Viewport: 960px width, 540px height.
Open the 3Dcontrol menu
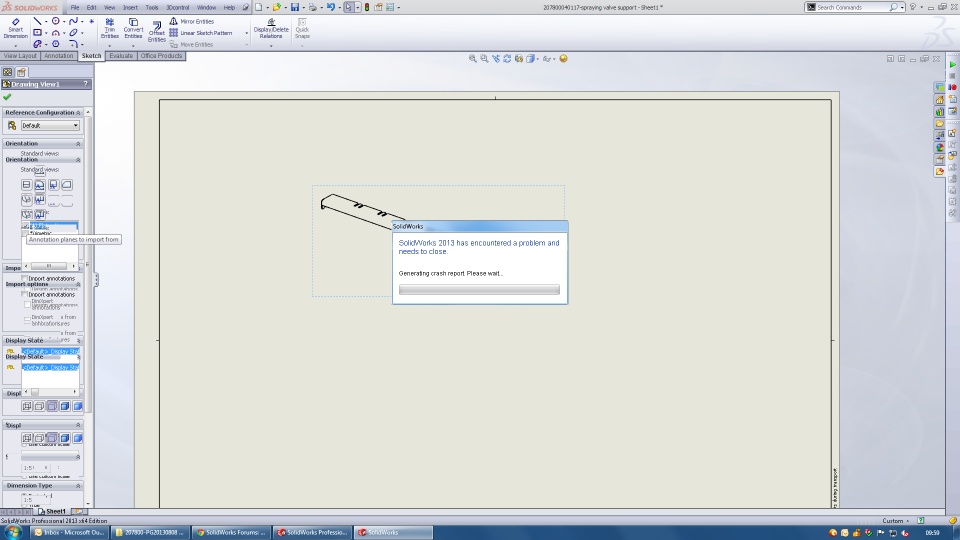pos(178,7)
